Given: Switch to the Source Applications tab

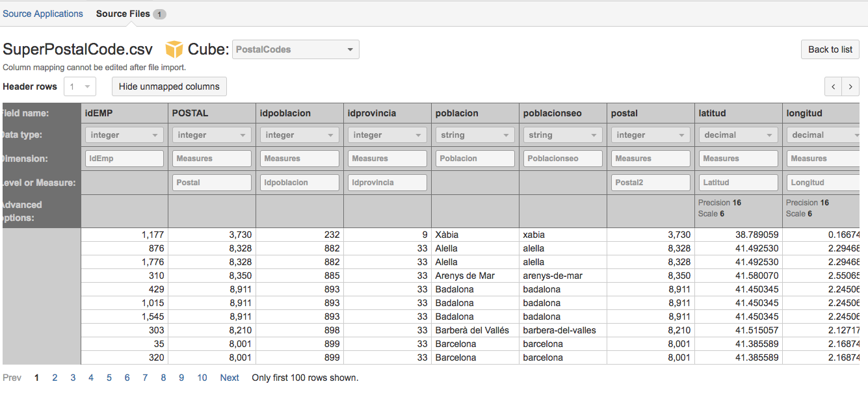Looking at the screenshot, I should click(x=43, y=13).
